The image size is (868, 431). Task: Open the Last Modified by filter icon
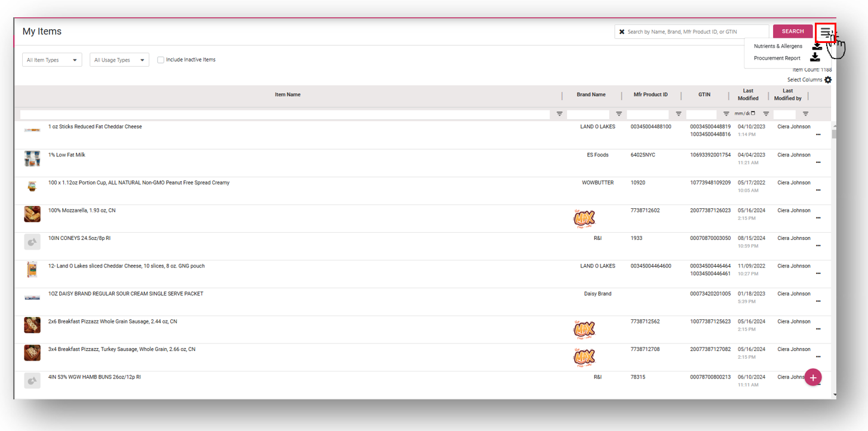(805, 113)
